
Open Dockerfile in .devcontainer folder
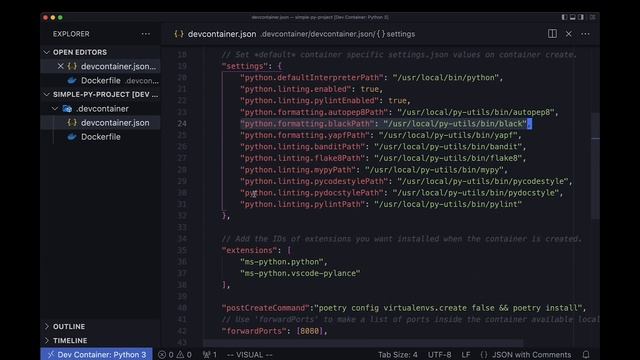pyautogui.click(x=100, y=137)
